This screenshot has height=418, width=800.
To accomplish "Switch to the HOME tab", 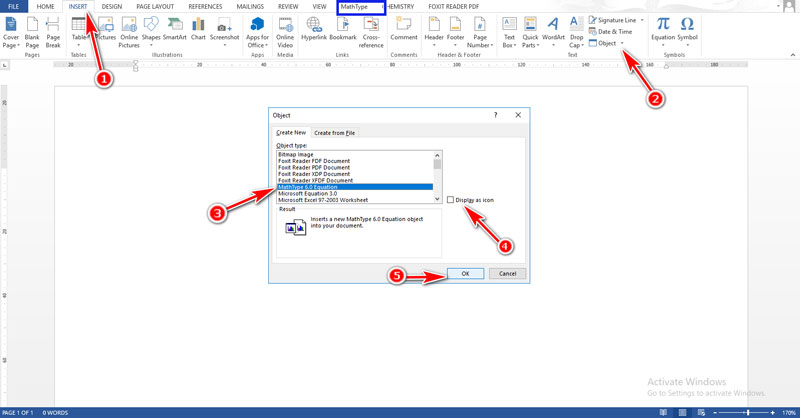I will click(x=45, y=7).
